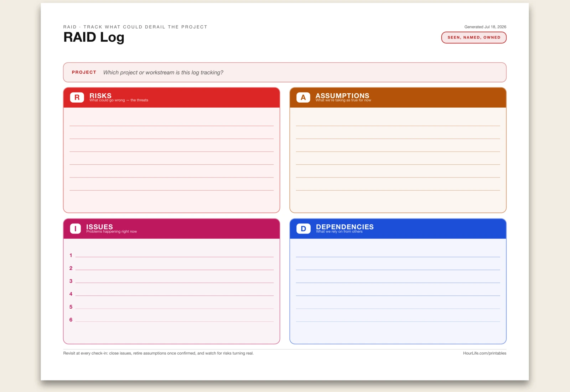Click the ASSUMPTIONS heading
Screen dimensions: 570x392
click(342, 96)
